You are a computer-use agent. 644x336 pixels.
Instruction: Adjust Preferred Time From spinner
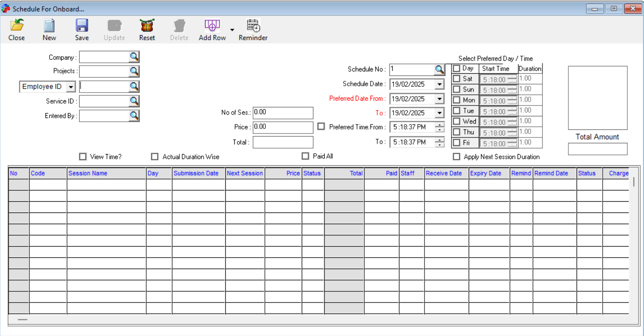tap(439, 127)
